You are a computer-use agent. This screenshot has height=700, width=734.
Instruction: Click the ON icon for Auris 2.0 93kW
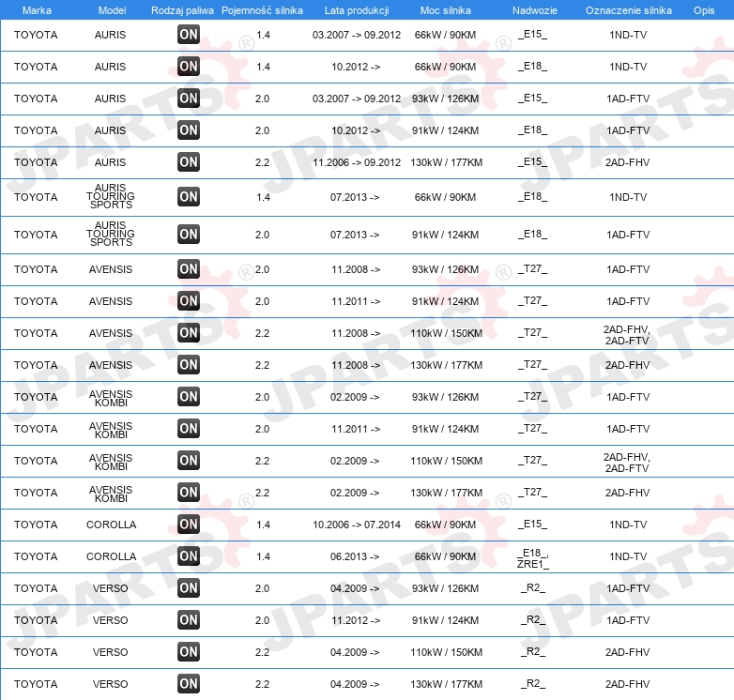pyautogui.click(x=188, y=98)
